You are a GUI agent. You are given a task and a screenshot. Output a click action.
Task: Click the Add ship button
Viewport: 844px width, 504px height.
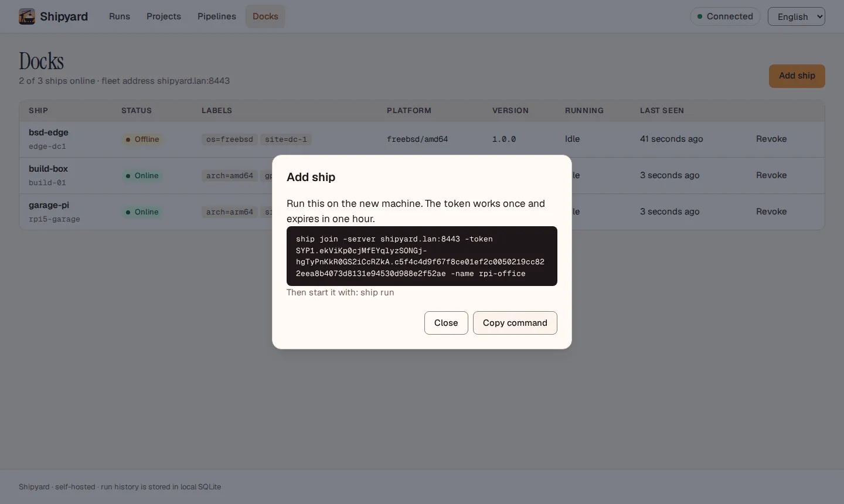pyautogui.click(x=797, y=76)
